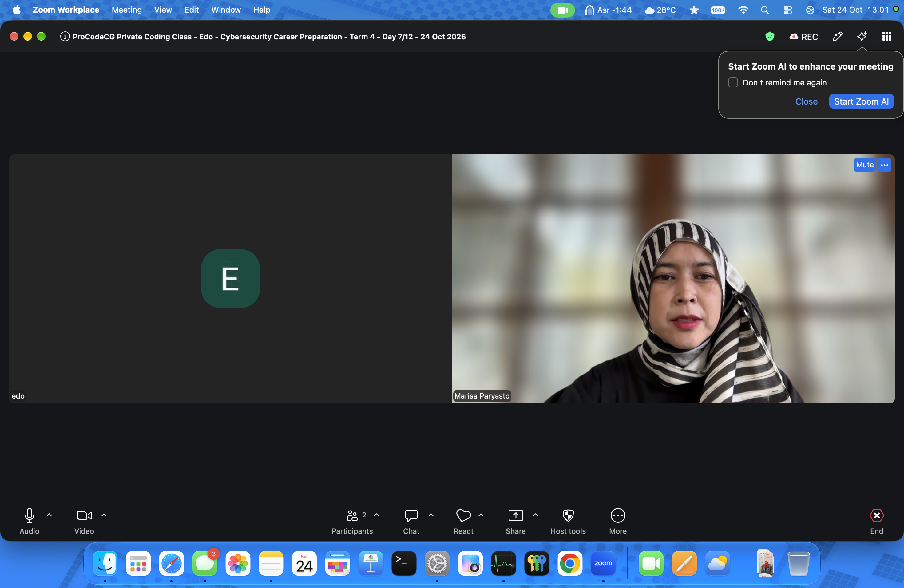Open the Share screen icon
This screenshot has width=904, height=588.
click(515, 515)
